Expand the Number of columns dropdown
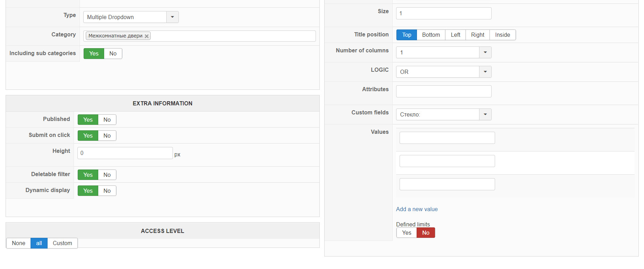 click(x=485, y=52)
